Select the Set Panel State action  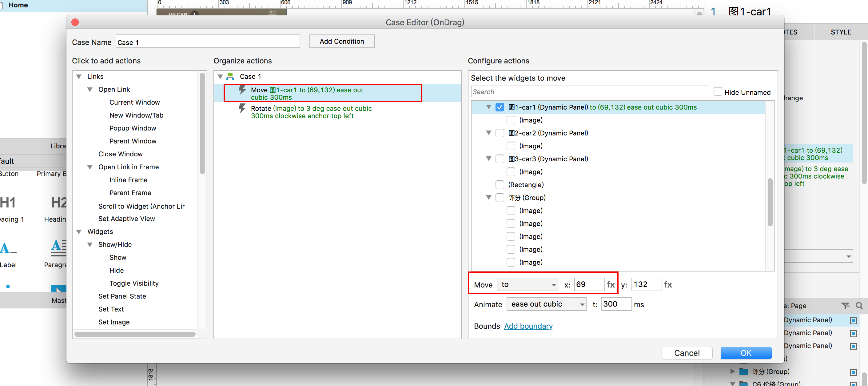[x=122, y=296]
